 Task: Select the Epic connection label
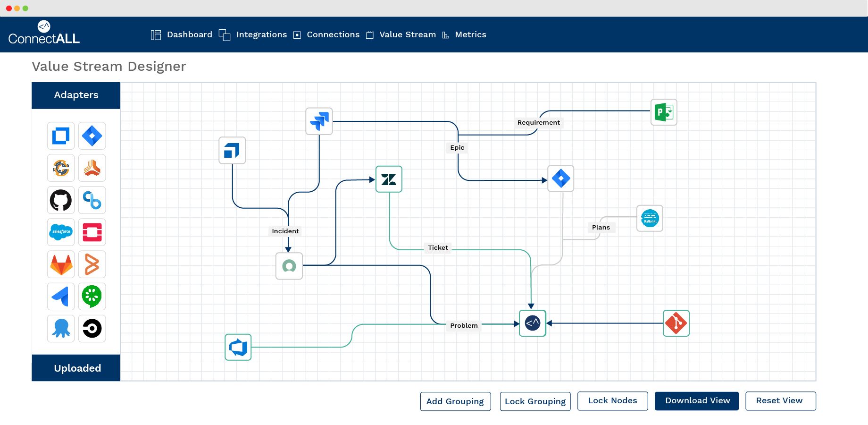(x=457, y=147)
